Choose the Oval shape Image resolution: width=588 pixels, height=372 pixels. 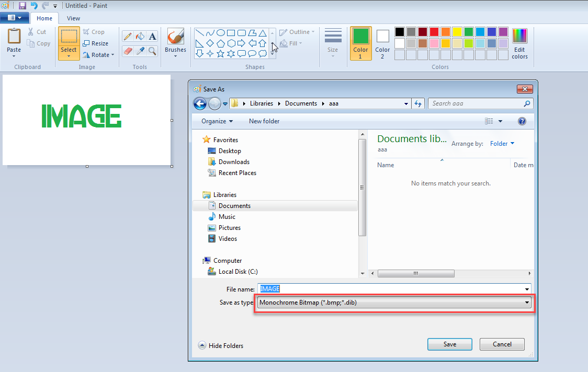click(x=221, y=32)
